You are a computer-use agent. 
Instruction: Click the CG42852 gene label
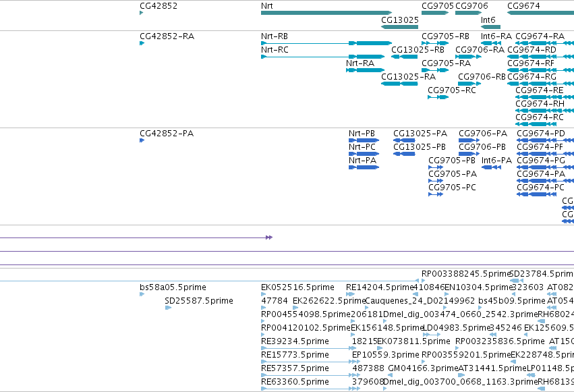(159, 6)
